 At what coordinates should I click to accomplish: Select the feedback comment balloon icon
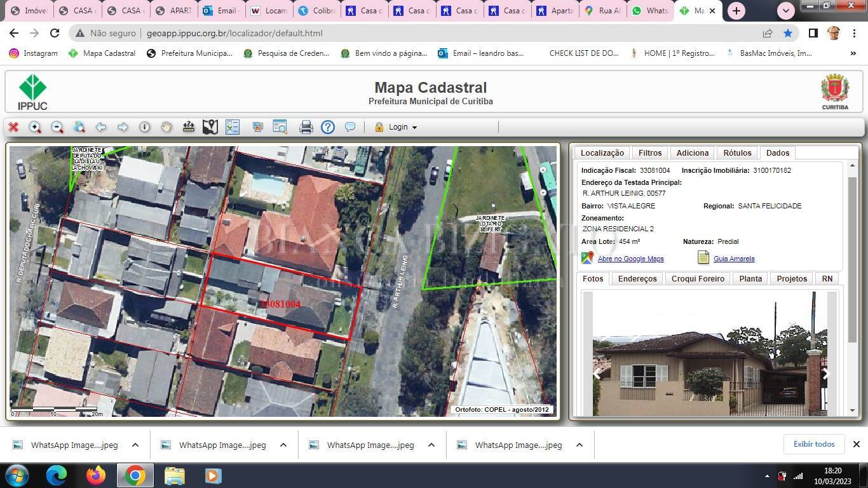(x=350, y=127)
